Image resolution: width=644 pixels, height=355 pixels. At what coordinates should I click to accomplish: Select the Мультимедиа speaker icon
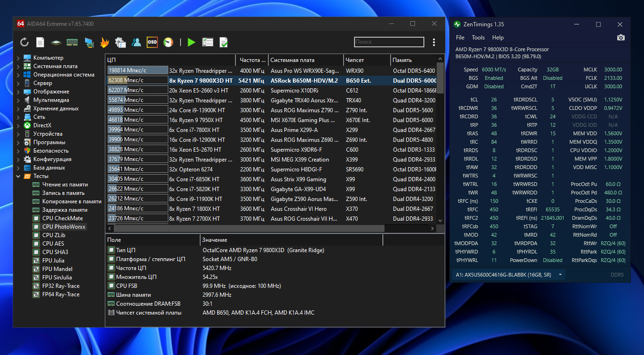27,100
